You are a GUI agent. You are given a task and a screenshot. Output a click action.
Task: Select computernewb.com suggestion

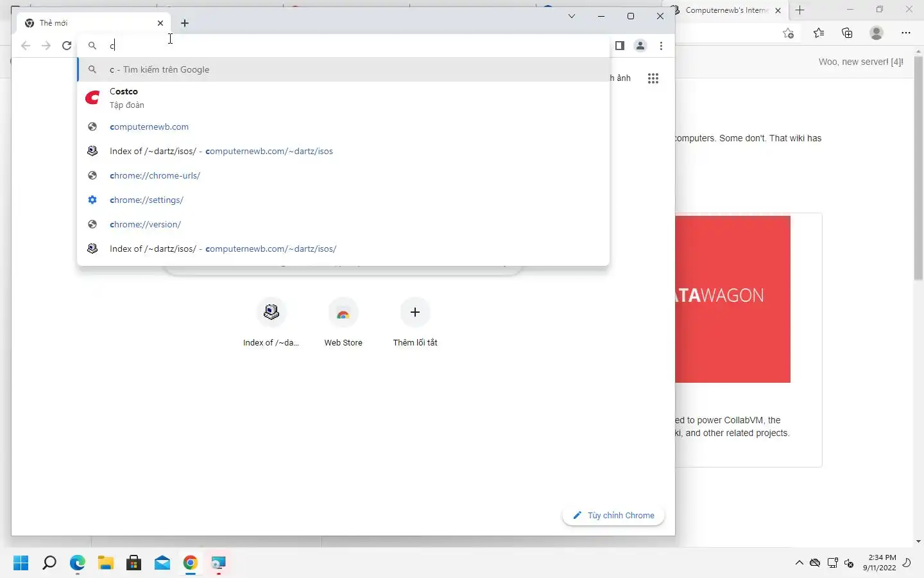[343, 127]
